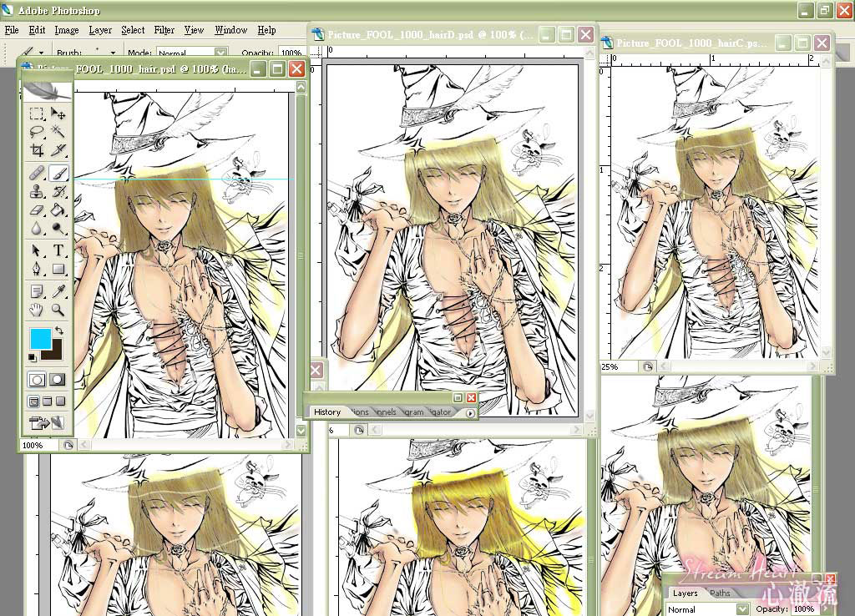Click the Layers palette Opacity field
855x616 pixels.
coord(804,609)
